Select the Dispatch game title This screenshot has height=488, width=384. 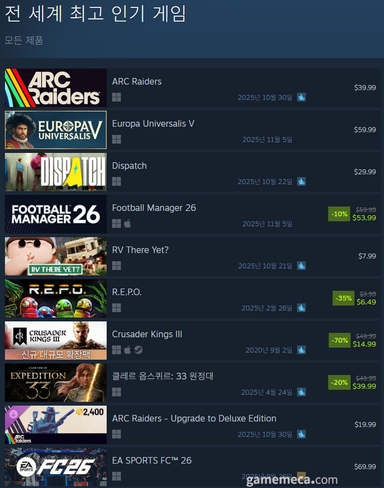tap(129, 166)
